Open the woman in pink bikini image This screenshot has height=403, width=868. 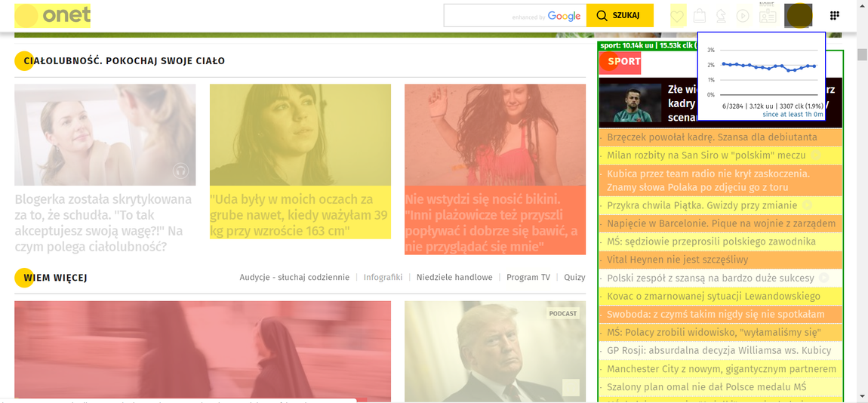[x=495, y=135]
